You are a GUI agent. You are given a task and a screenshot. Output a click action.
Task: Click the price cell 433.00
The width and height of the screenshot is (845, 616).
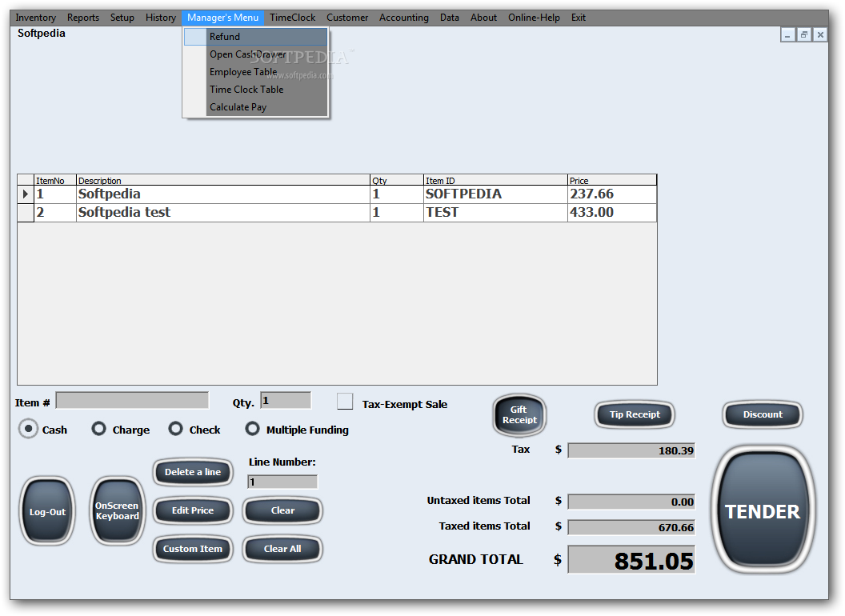pos(611,212)
